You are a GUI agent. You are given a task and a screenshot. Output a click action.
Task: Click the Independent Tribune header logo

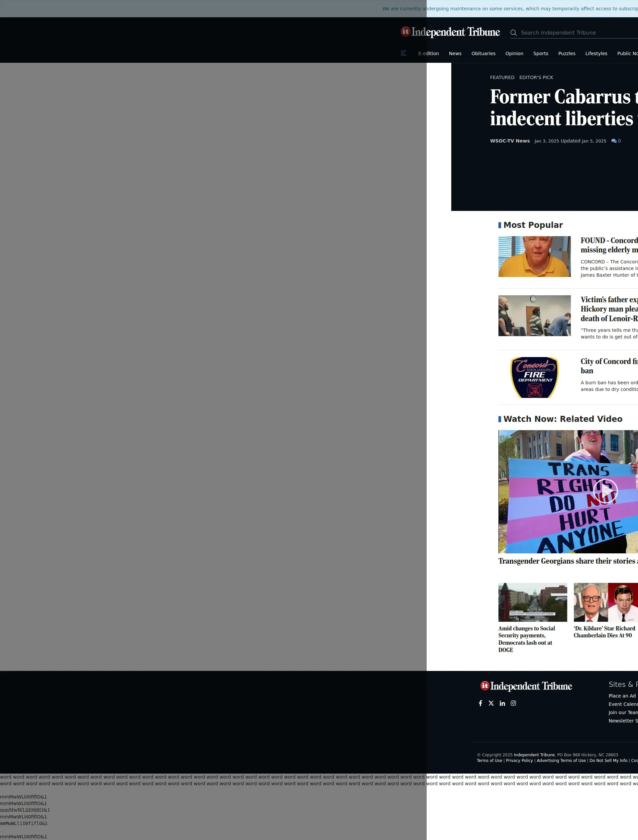tap(450, 32)
